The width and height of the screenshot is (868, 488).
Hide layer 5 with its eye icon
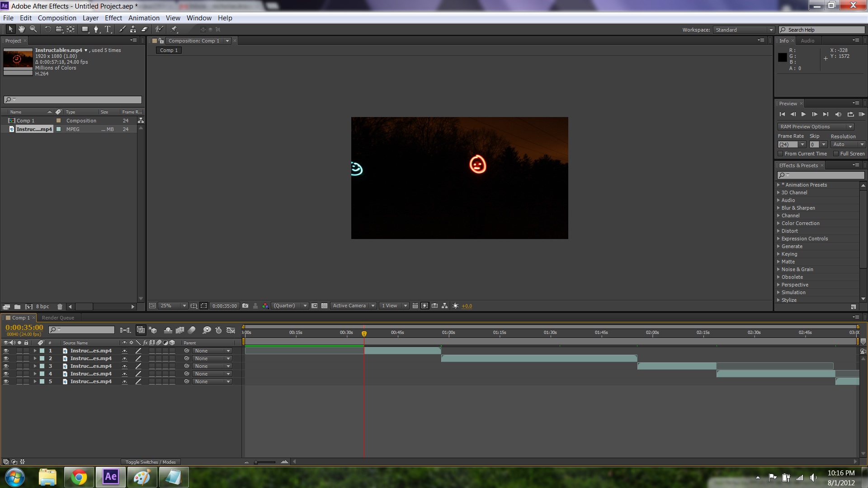point(6,381)
